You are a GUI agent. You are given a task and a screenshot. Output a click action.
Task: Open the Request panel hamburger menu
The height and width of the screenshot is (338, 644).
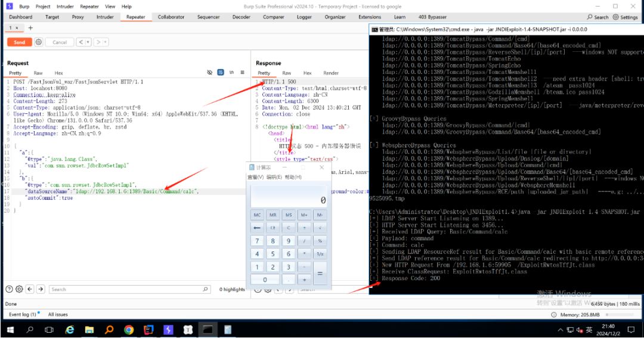tap(242, 72)
